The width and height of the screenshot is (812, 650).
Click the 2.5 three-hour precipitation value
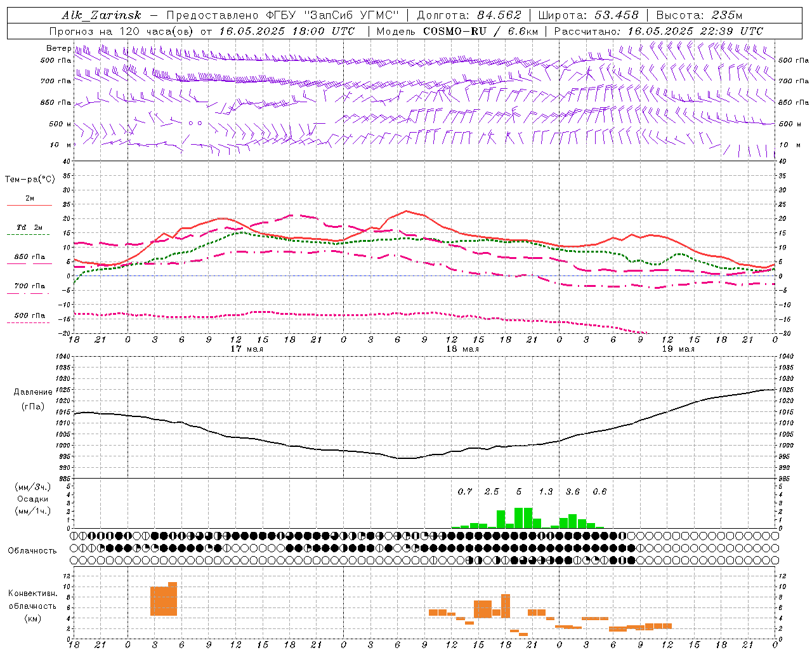[x=492, y=491]
